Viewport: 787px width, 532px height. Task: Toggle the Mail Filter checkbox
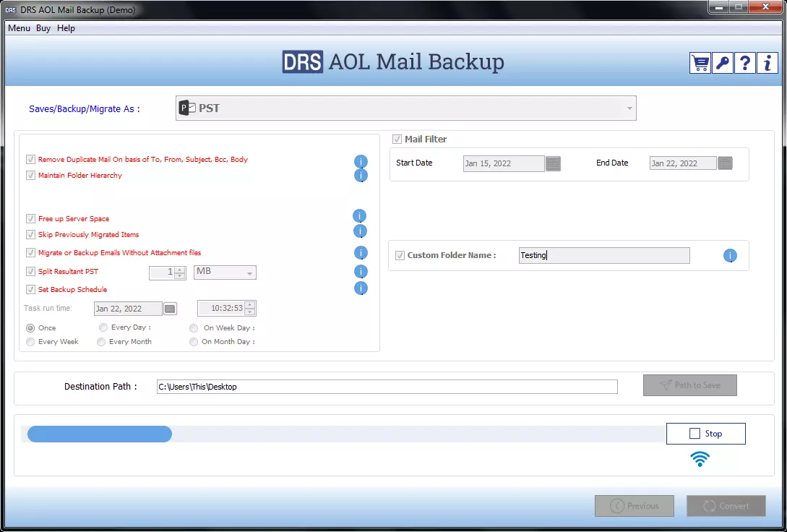(x=397, y=139)
